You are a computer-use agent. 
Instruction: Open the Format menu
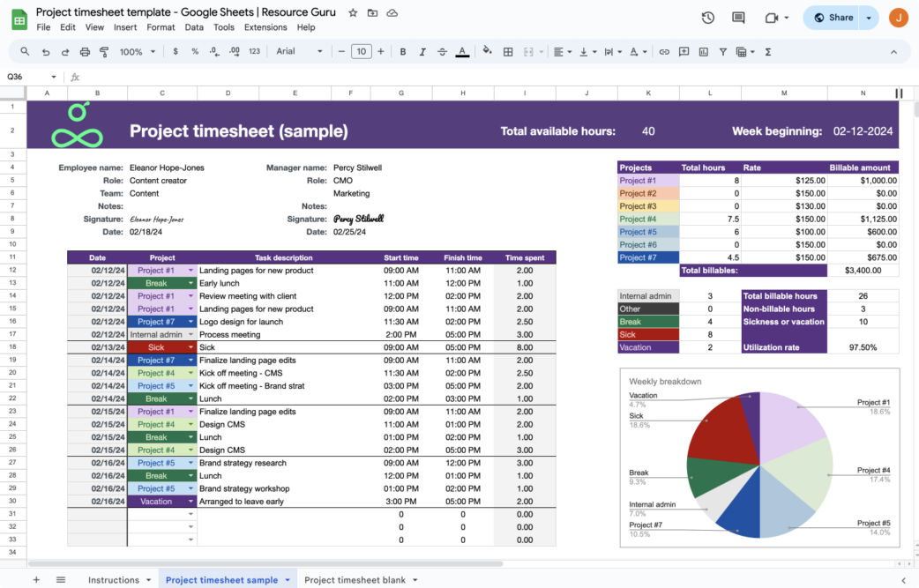[x=161, y=27]
